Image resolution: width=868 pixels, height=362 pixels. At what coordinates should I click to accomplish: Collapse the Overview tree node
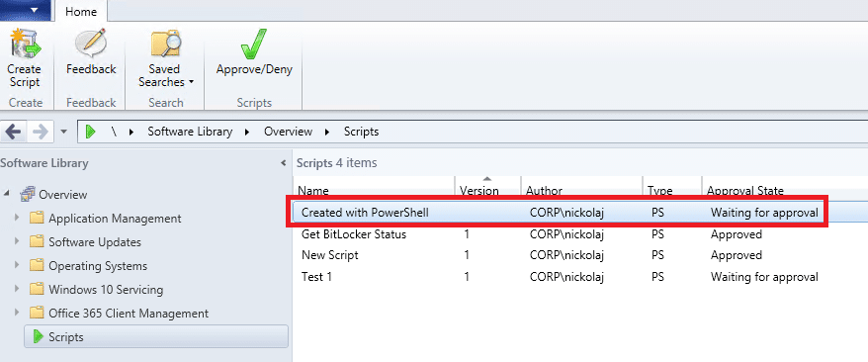[x=7, y=194]
